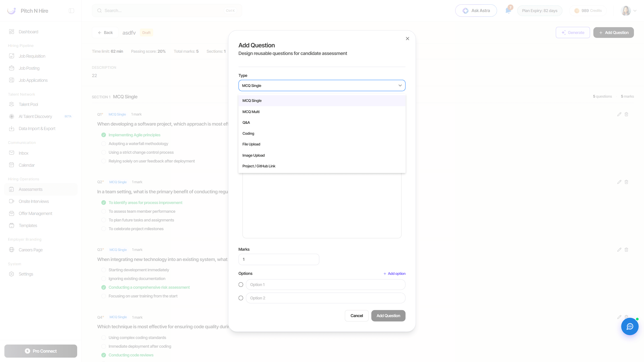Collapse the Type dropdown showing MCQ Single

click(x=322, y=85)
